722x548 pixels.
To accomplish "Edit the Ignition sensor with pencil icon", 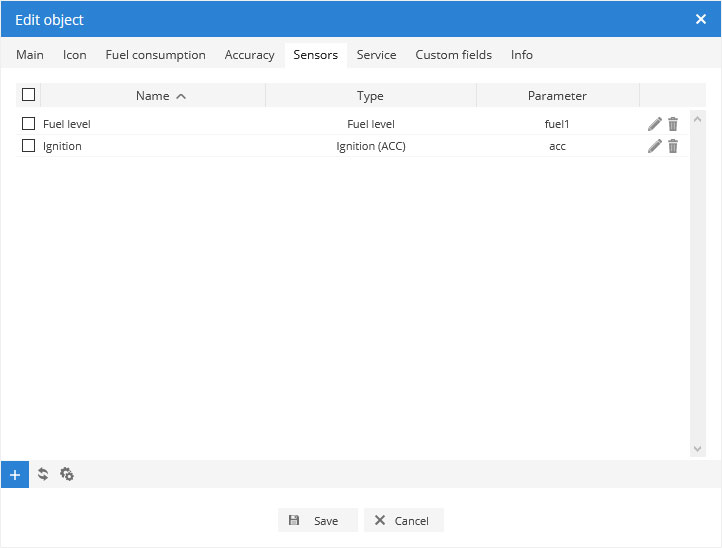I will 654,146.
